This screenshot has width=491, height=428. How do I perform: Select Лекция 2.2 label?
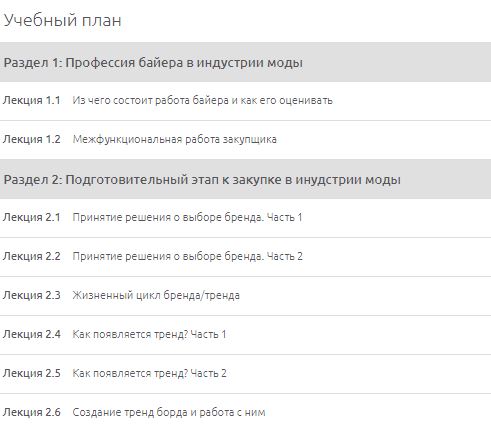pos(32,256)
